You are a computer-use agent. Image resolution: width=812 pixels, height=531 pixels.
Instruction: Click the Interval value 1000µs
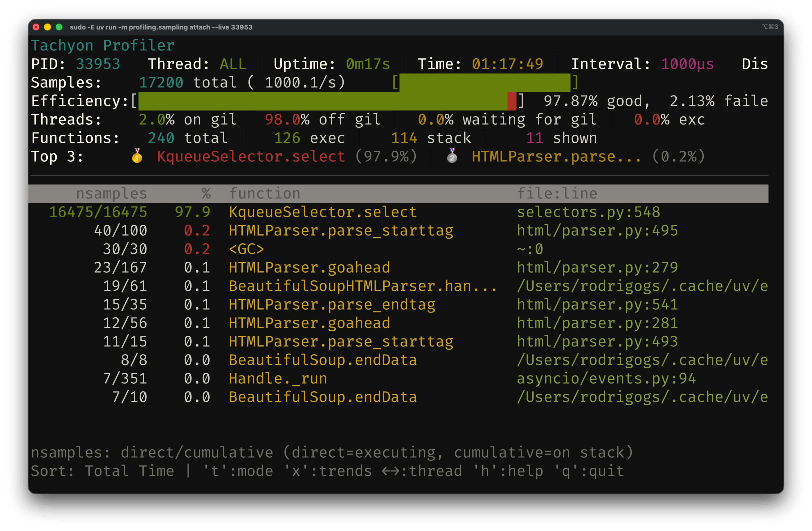(x=687, y=64)
